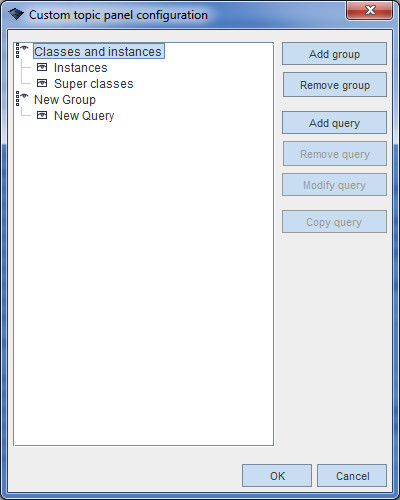Viewport: 400px width, 500px height.
Task: Click the New Query item icon
Action: 42,115
